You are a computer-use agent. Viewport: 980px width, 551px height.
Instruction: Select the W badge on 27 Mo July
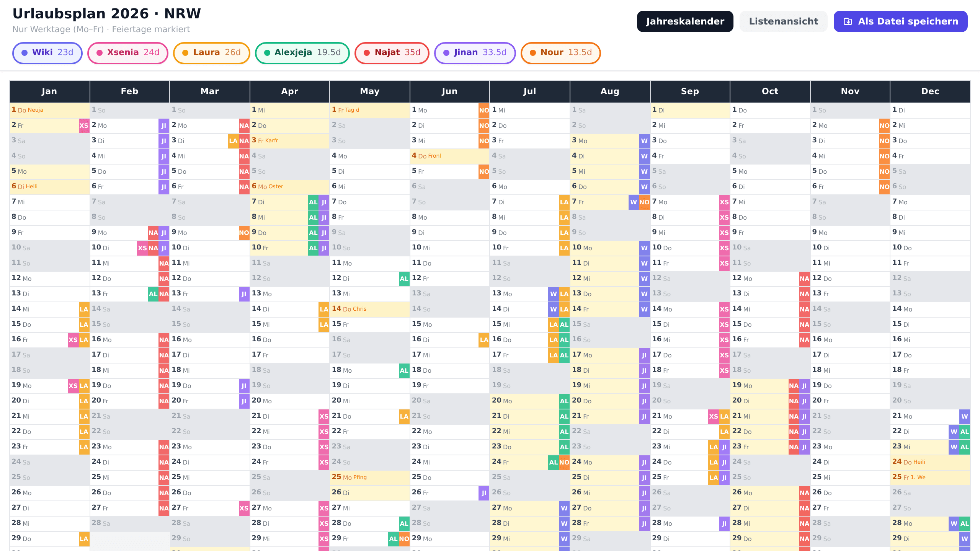(x=564, y=508)
